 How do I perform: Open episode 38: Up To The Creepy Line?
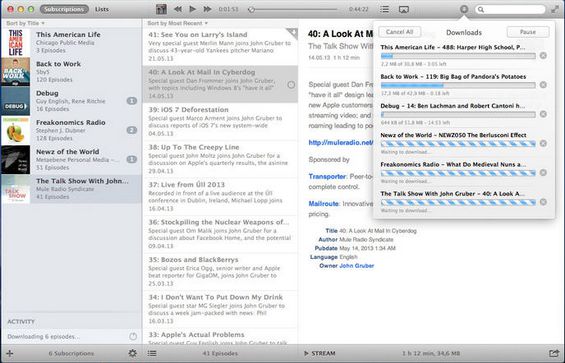(x=220, y=159)
